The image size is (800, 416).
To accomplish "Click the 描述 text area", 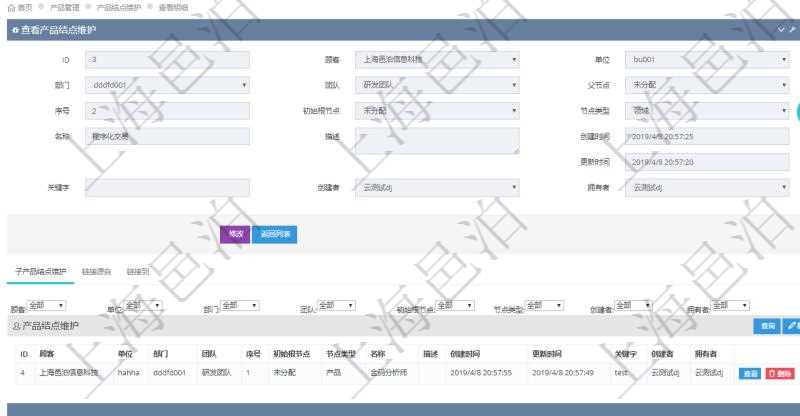I will 437,141.
